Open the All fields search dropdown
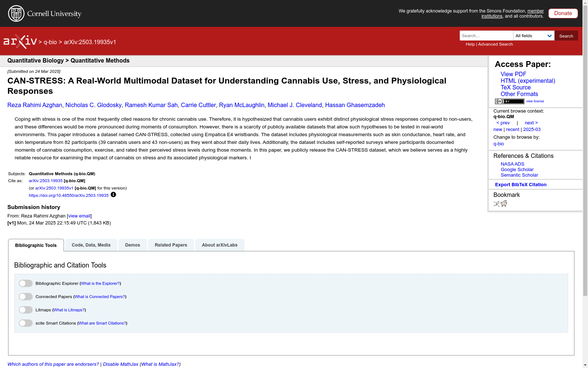Viewport: 588px width, 368px height. [534, 36]
